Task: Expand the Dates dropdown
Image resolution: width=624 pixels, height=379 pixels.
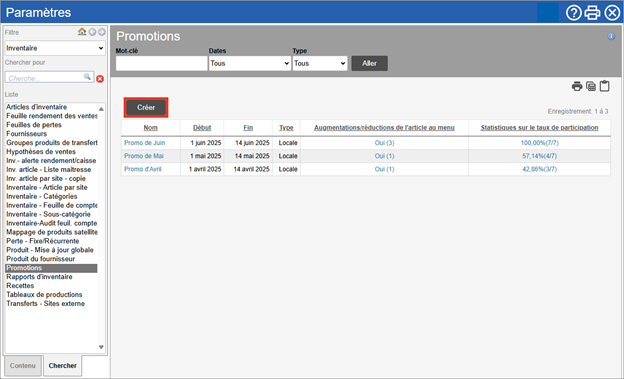Action: click(x=250, y=63)
